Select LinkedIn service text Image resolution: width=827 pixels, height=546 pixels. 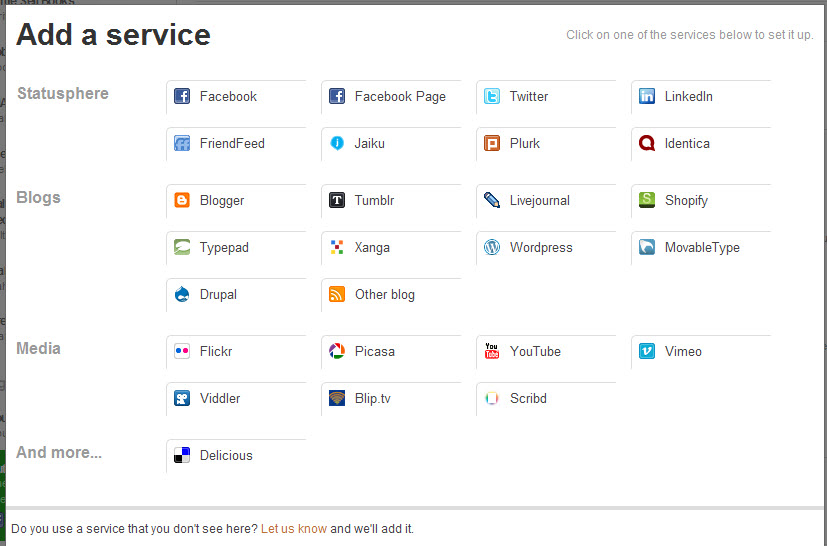tap(689, 97)
